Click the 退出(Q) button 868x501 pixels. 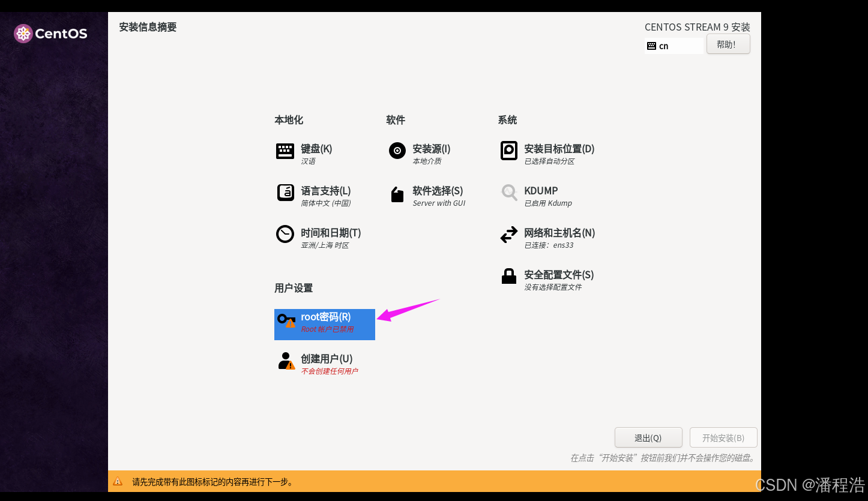click(648, 437)
